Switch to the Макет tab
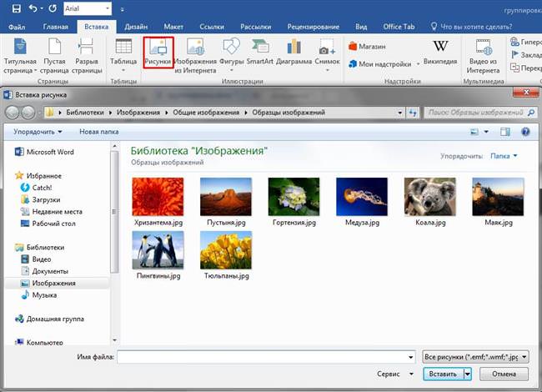The height and width of the screenshot is (392, 542). pos(173,27)
